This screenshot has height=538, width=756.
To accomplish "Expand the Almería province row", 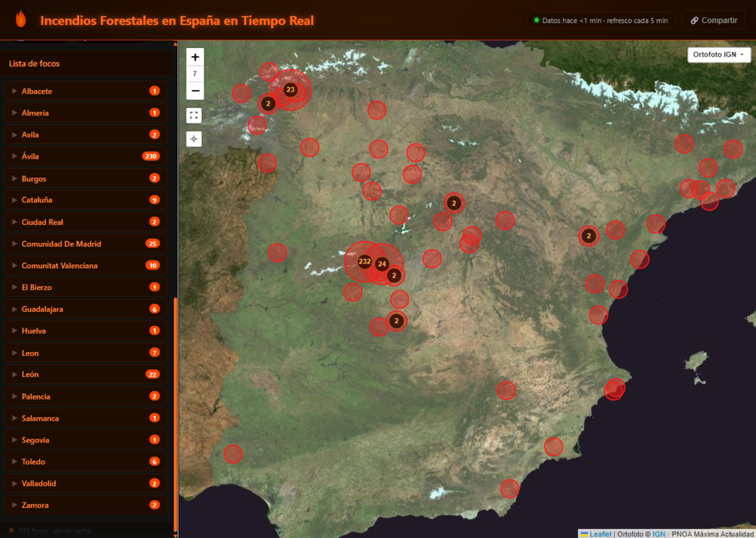I will click(86, 112).
